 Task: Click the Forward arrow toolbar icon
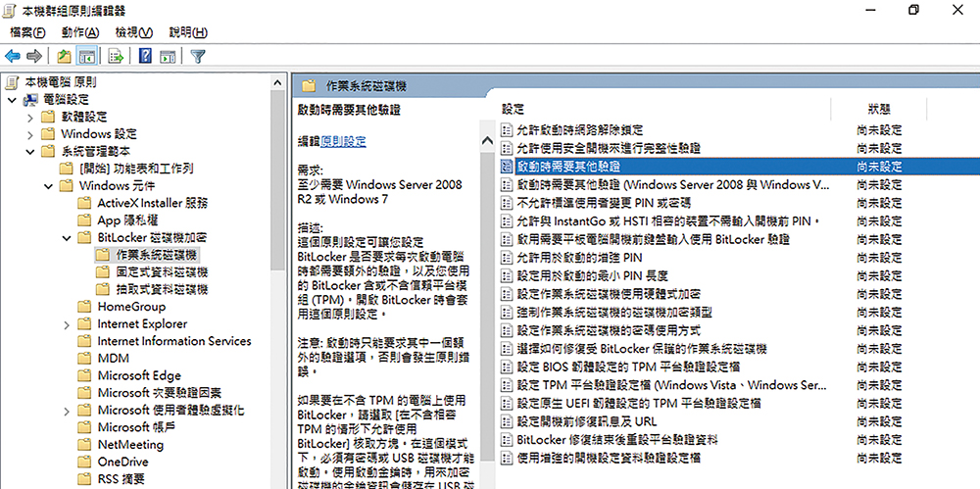click(34, 56)
